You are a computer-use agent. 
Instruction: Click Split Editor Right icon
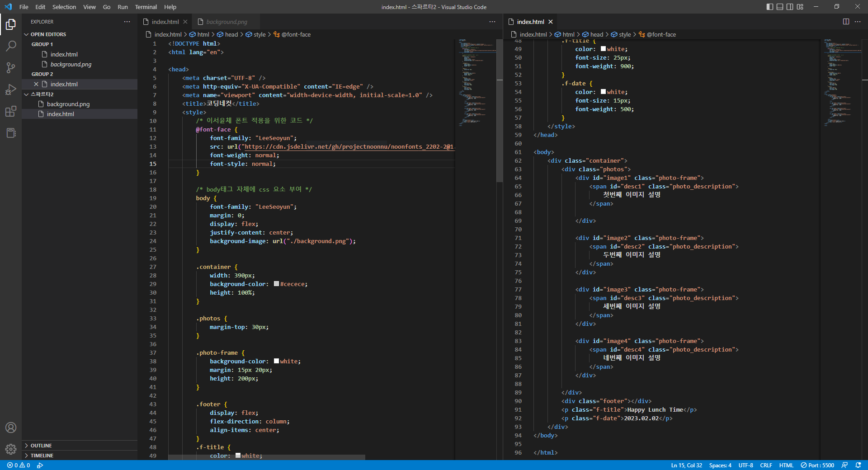(846, 22)
